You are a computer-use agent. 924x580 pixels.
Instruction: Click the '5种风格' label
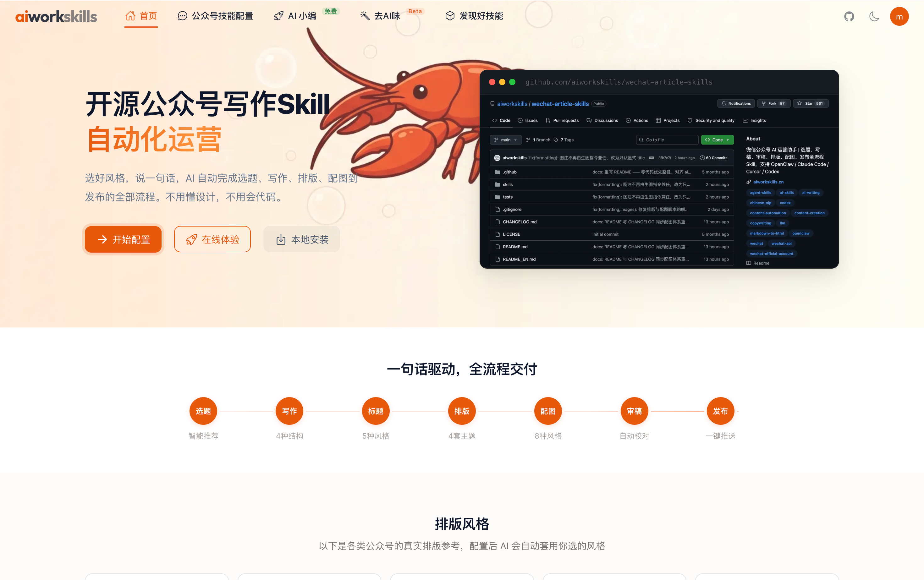(x=376, y=436)
